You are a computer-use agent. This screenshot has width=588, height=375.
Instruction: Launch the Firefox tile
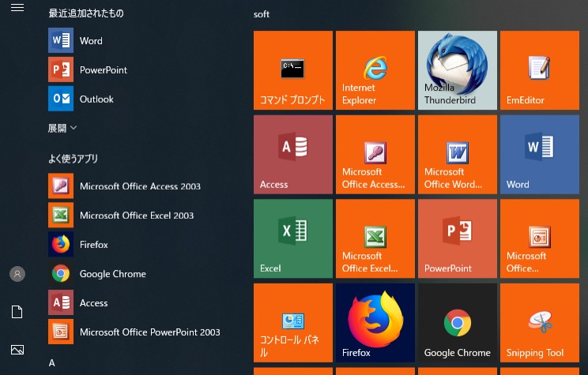pyautogui.click(x=375, y=323)
